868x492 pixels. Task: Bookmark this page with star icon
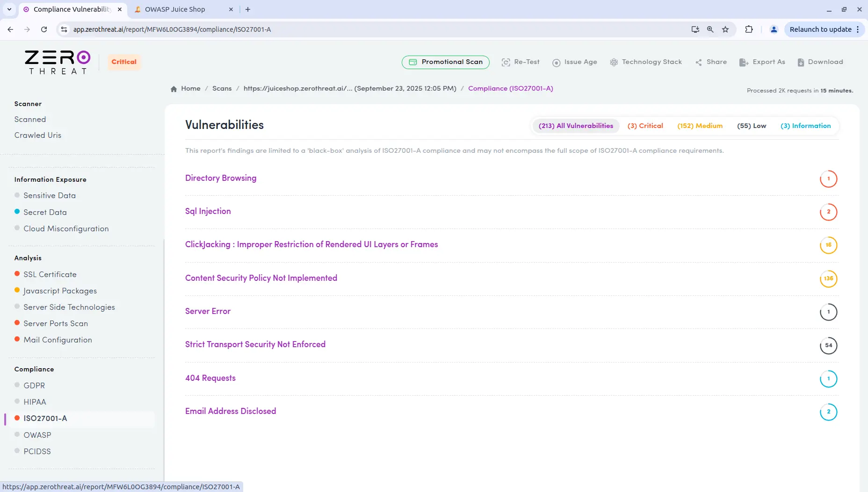click(x=725, y=29)
